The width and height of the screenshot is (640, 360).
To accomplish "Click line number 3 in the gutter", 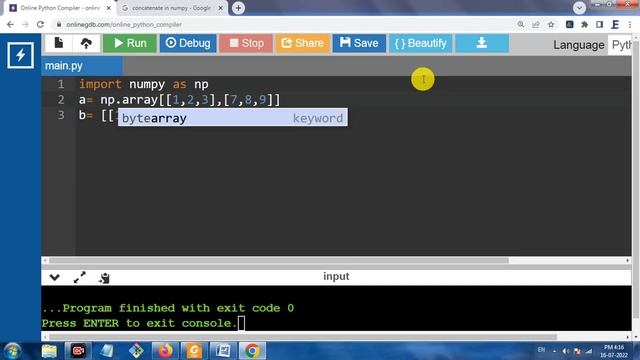I will pyautogui.click(x=61, y=115).
